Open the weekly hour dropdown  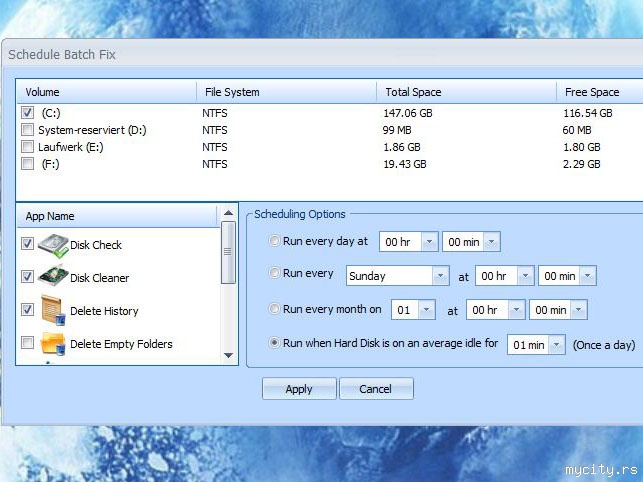525,276
